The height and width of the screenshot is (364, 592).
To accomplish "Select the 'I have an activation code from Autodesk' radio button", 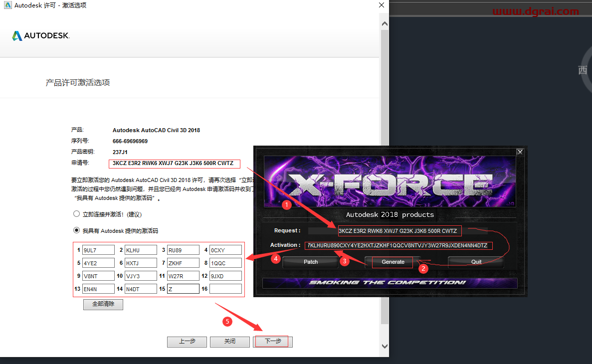I will click(77, 230).
